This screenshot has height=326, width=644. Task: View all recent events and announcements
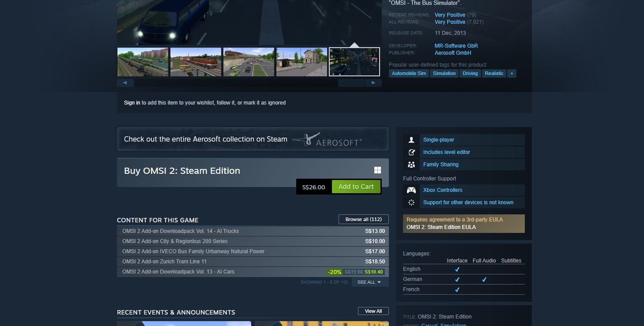pyautogui.click(x=373, y=311)
